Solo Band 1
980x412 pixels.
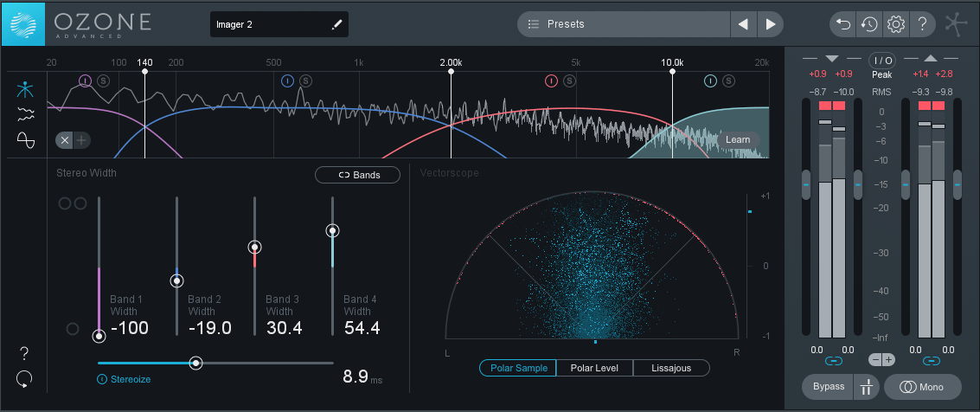(103, 80)
